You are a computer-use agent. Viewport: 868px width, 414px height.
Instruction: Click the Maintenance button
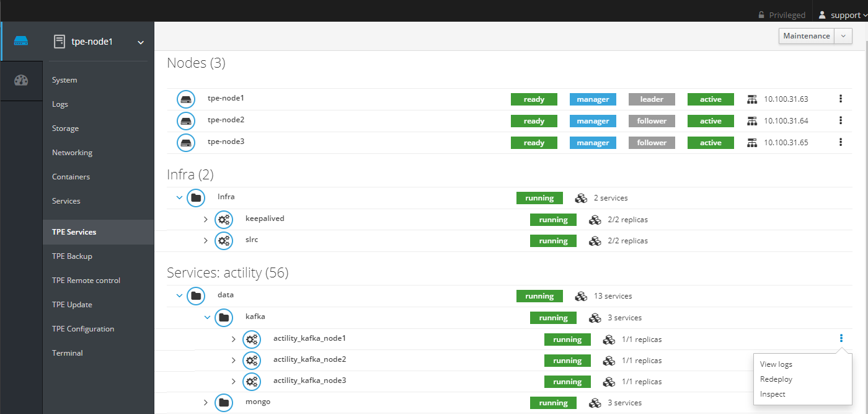[806, 36]
